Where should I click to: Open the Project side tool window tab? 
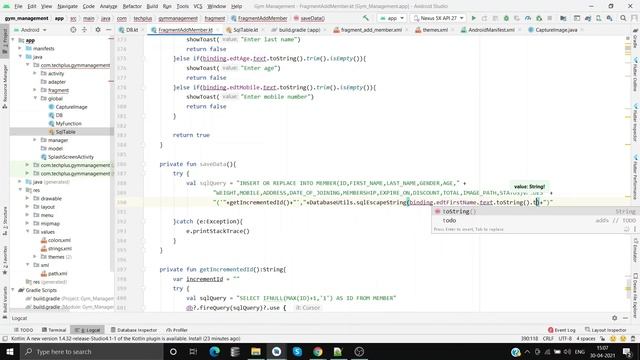pyautogui.click(x=5, y=40)
